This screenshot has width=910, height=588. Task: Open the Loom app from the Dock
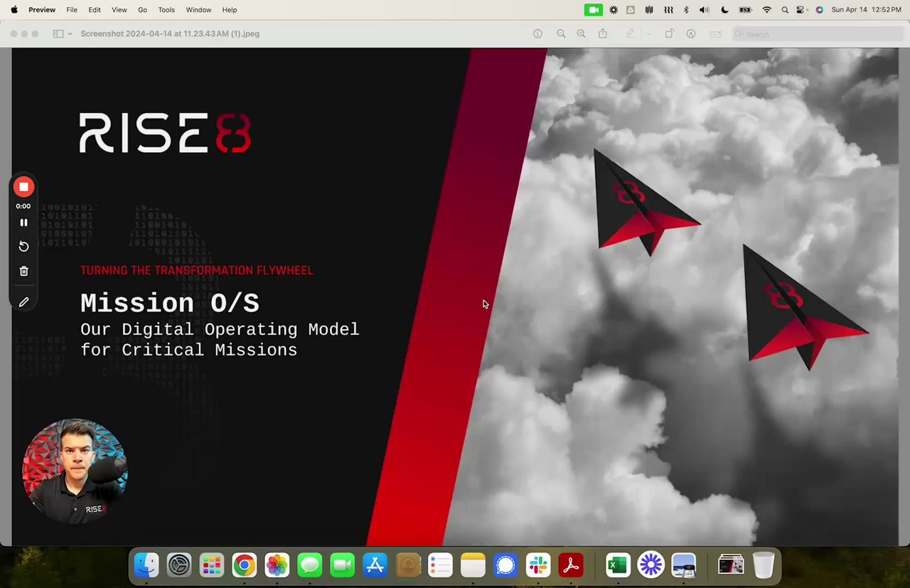click(x=651, y=565)
